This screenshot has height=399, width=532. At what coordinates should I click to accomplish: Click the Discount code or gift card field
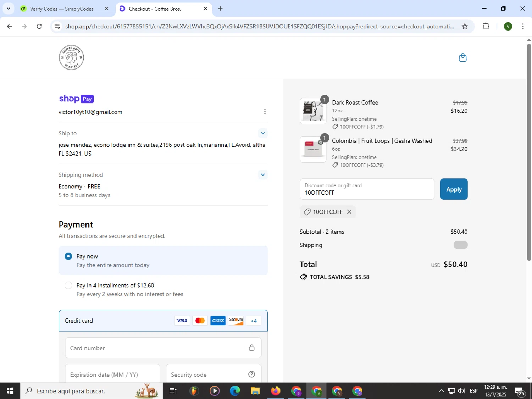367,189
